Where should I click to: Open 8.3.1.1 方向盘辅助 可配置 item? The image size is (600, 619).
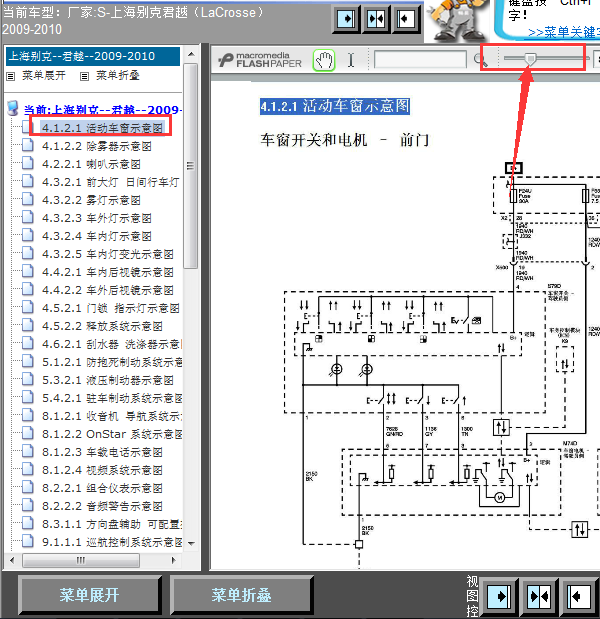112,524
